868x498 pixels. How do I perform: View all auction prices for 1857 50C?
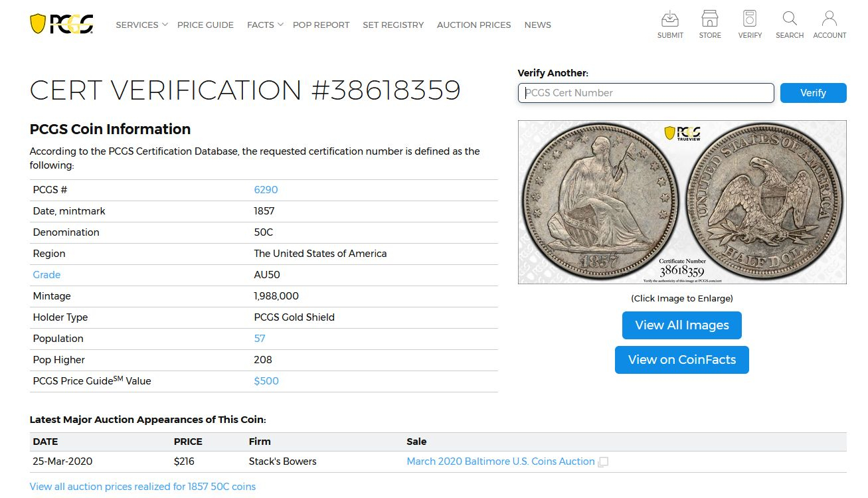pos(143,487)
